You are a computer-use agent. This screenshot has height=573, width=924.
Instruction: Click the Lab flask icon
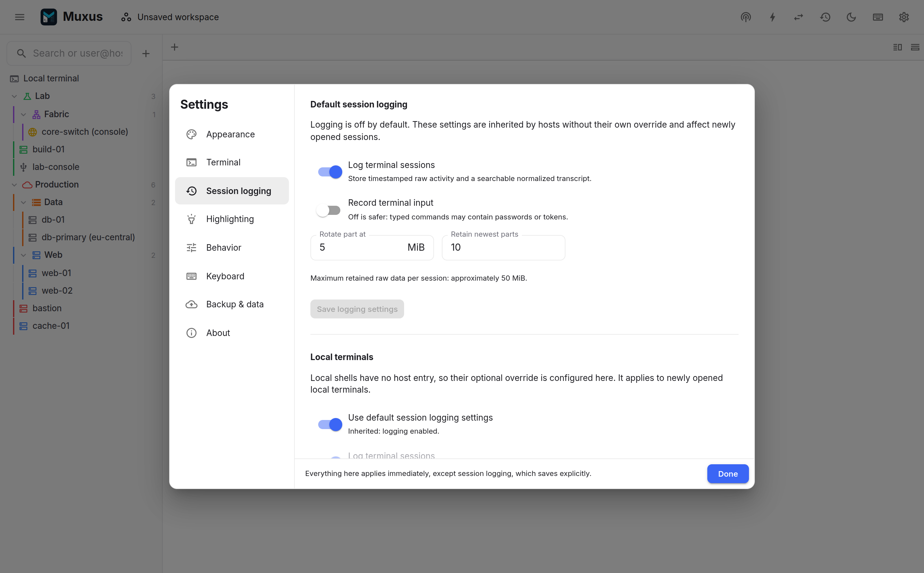tap(27, 96)
